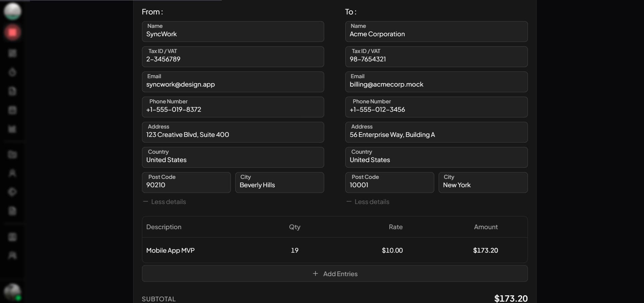Screen dimensions: 644x303
Task: Open the user avatar with green status dot
Action: point(12,292)
